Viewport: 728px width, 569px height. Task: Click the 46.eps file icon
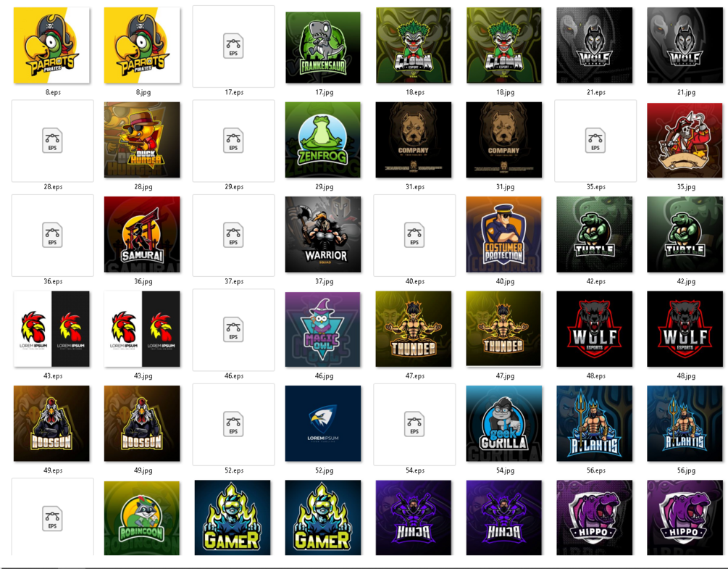[x=233, y=329]
